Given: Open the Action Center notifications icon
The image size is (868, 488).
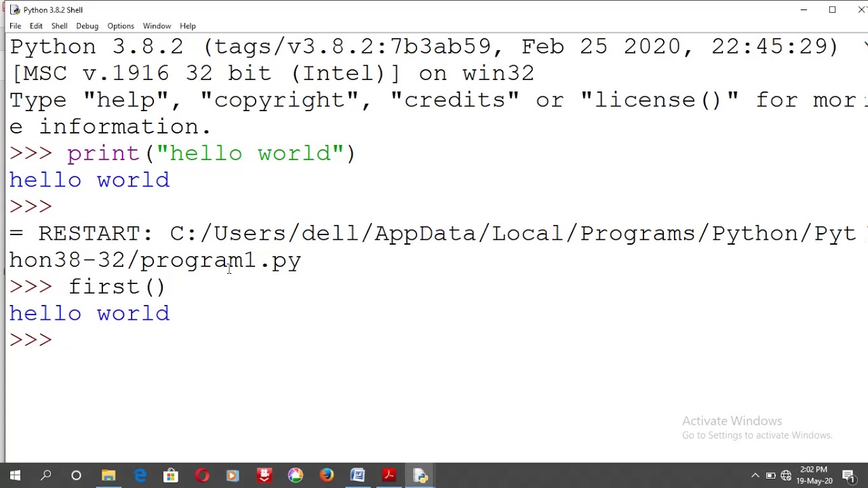Looking at the screenshot, I should [848, 476].
